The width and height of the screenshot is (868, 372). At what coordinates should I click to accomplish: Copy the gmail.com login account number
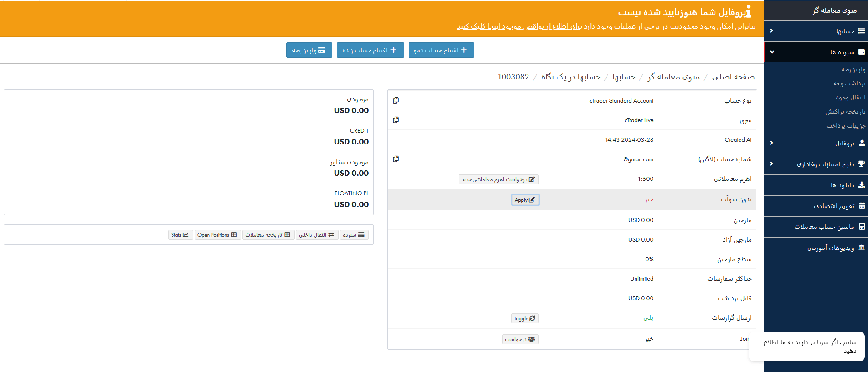[x=396, y=159]
